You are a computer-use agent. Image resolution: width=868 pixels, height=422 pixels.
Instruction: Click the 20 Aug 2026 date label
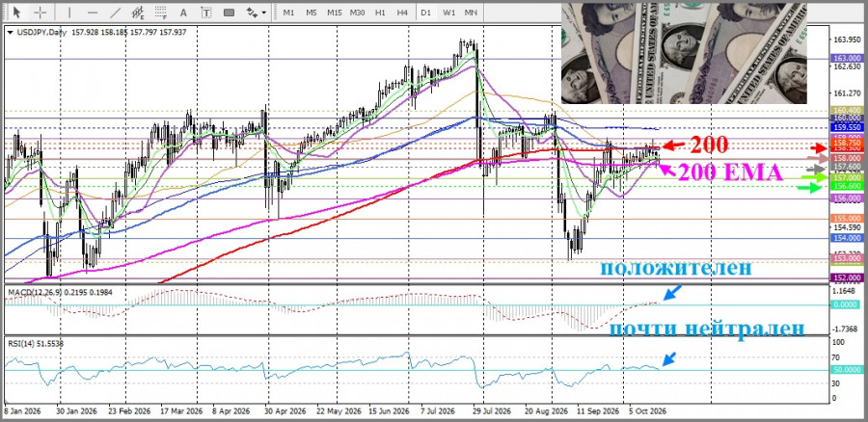547,412
